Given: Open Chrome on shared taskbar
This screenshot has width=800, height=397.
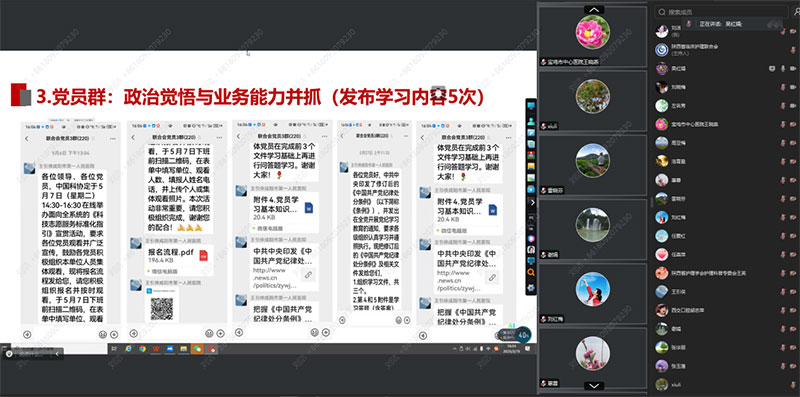Looking at the screenshot, I should click(x=142, y=349).
